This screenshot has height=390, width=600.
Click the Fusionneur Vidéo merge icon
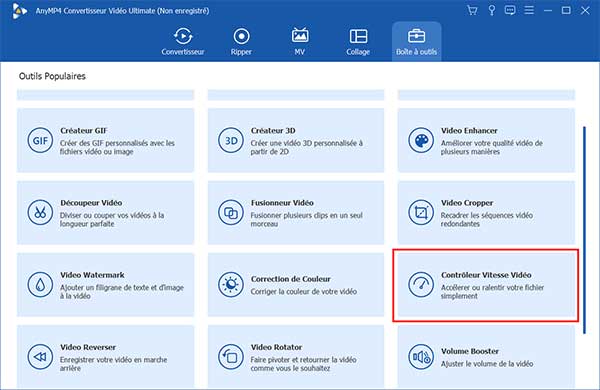[231, 212]
